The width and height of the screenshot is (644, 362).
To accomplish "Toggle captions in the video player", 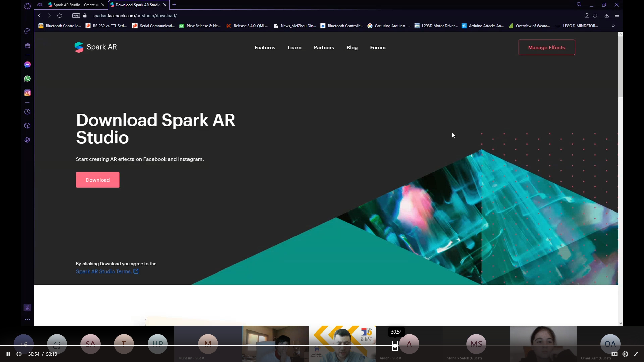I will (614, 354).
